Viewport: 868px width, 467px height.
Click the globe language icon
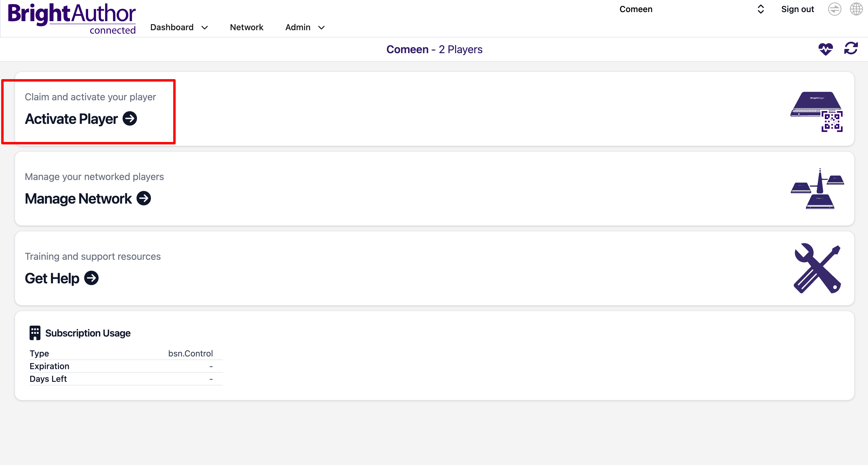(856, 9)
